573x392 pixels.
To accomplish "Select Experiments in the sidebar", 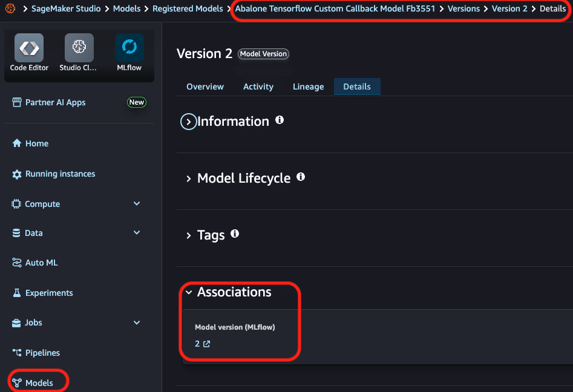I will [48, 293].
